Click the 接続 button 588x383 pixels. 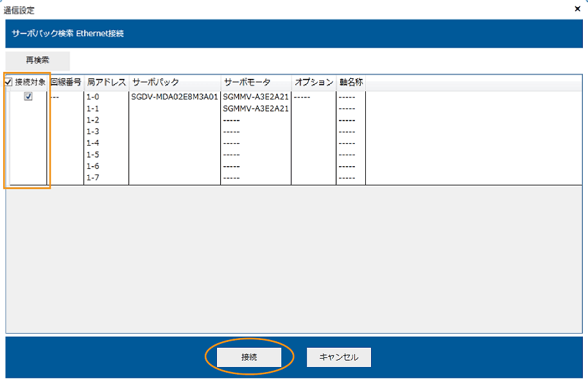tap(249, 357)
